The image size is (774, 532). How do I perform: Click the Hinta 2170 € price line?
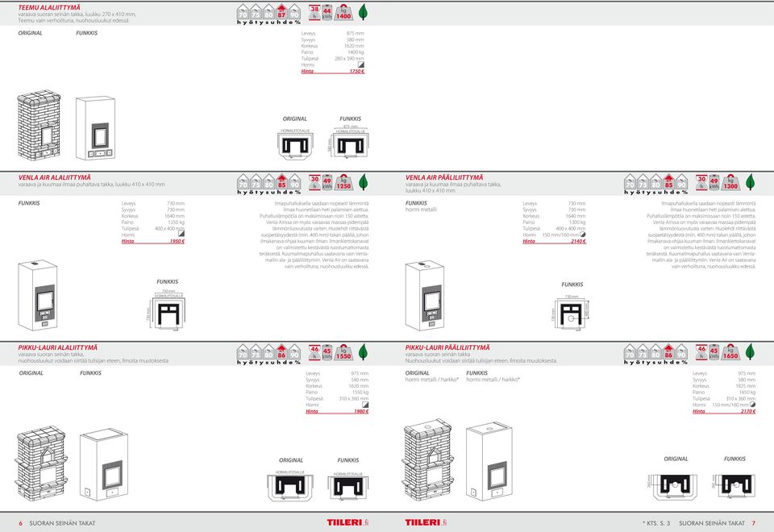(x=724, y=411)
